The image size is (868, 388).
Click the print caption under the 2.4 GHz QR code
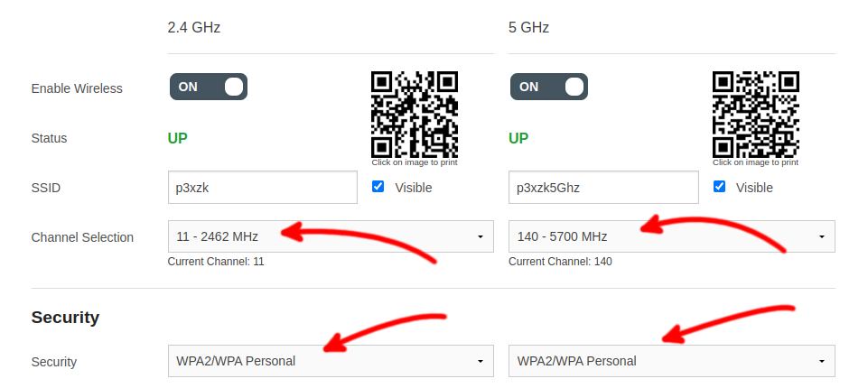[x=415, y=162]
